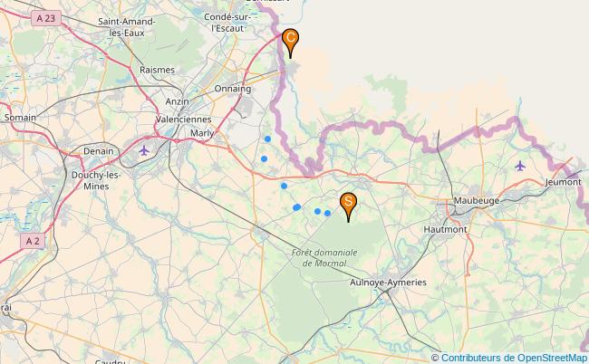Screen dimensions: 589x364
Task: Click the Hautmont town label
Action: click(445, 229)
